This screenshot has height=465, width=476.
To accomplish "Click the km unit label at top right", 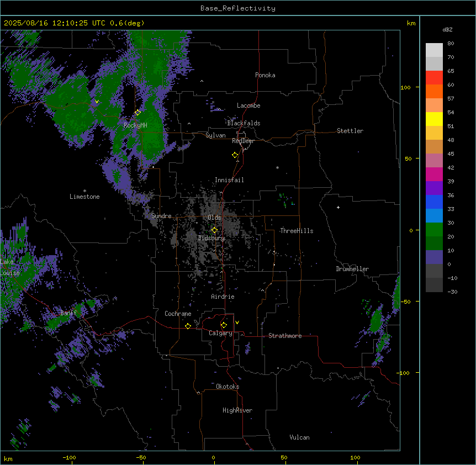I will tap(411, 23).
